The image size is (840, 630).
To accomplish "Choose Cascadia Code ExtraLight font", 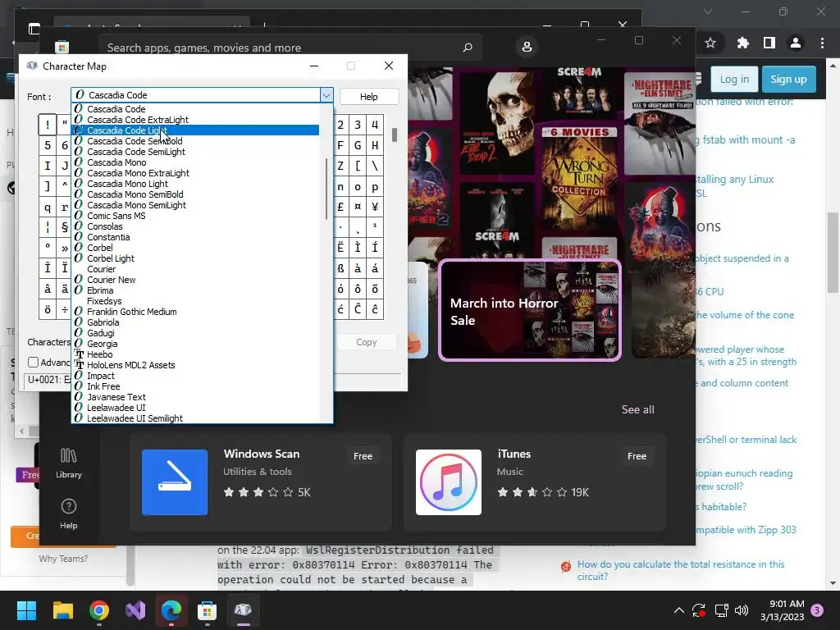I will click(x=195, y=120).
